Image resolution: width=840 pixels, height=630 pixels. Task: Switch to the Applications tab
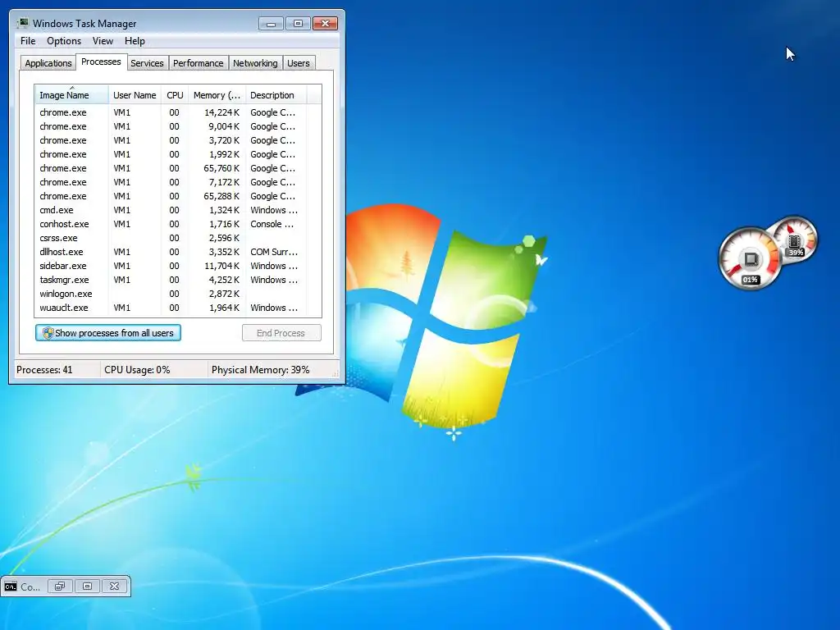point(48,63)
